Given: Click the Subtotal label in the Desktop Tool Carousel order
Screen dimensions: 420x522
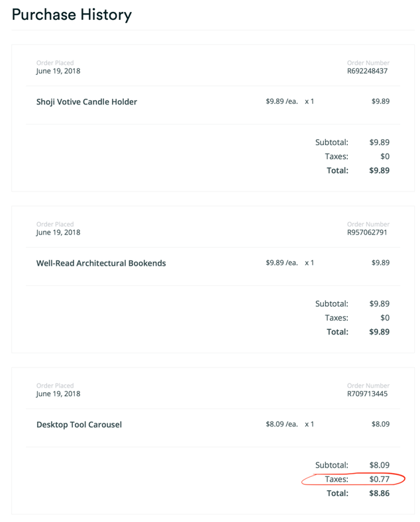Looking at the screenshot, I should point(331,465).
